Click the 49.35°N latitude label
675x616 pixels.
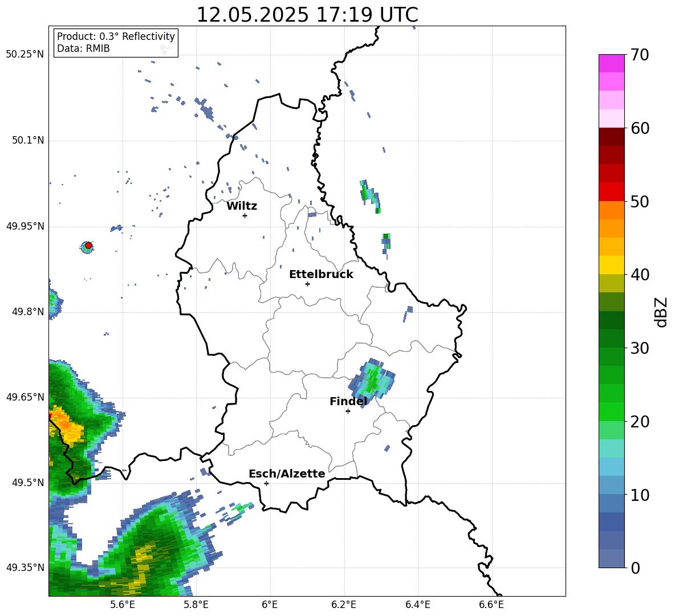[x=25, y=568]
